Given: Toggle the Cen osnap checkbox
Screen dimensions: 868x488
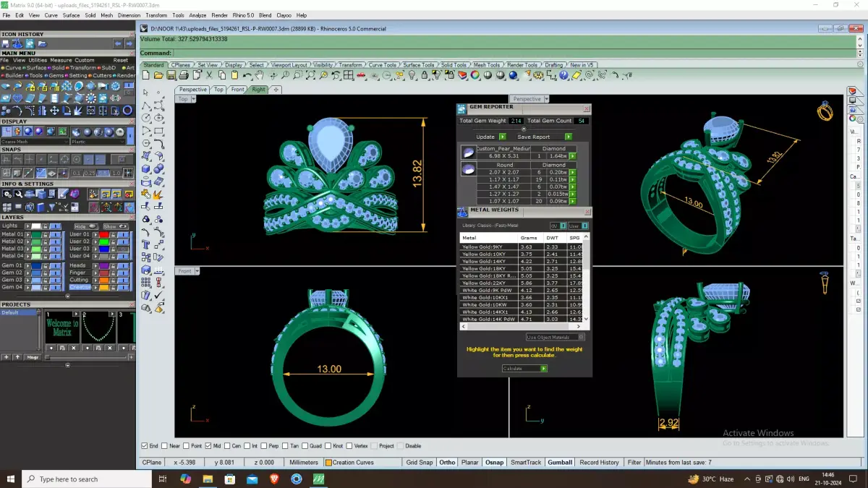Looking at the screenshot, I should [227, 446].
